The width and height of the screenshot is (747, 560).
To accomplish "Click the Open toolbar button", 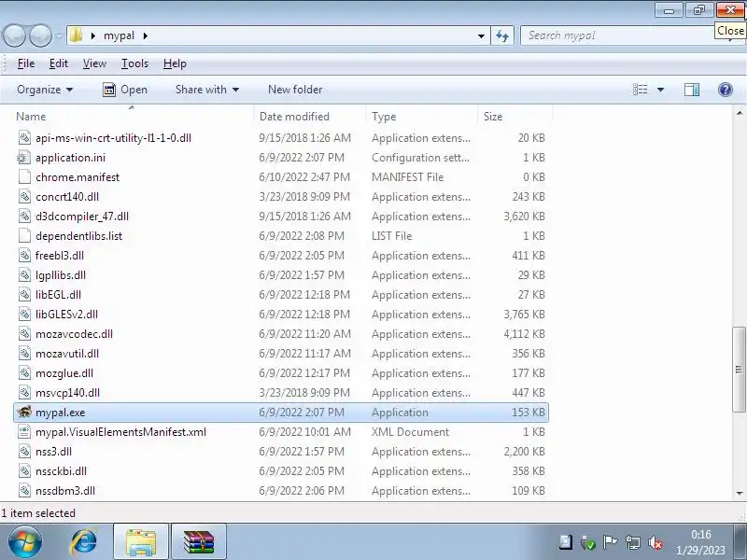I will click(125, 90).
